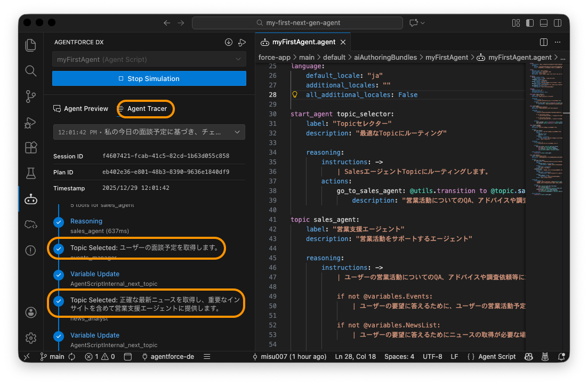Open the main branch selector
The width and height of the screenshot is (588, 385).
(52, 357)
